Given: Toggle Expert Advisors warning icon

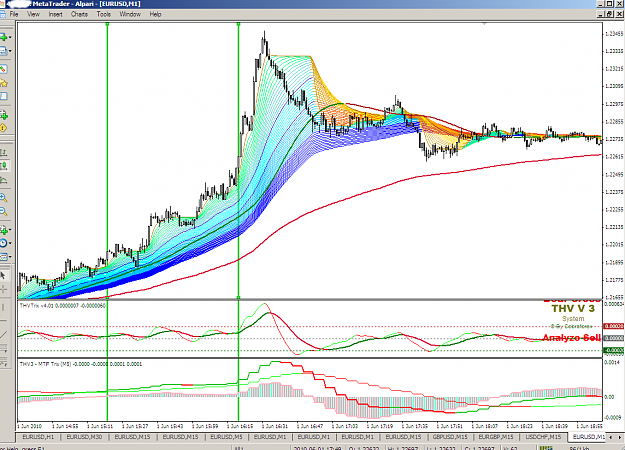Looking at the screenshot, I should coord(3,128).
